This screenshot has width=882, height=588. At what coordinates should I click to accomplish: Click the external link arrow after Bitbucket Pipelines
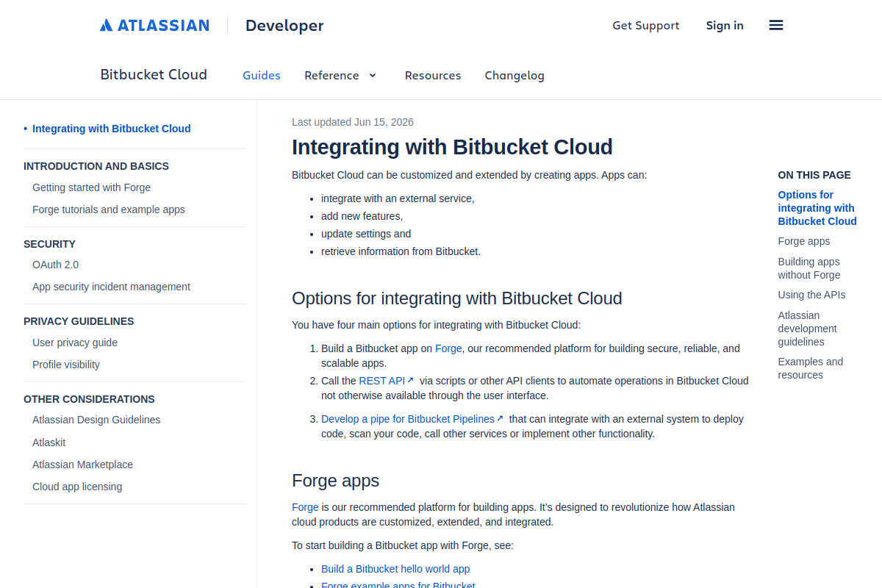[500, 418]
